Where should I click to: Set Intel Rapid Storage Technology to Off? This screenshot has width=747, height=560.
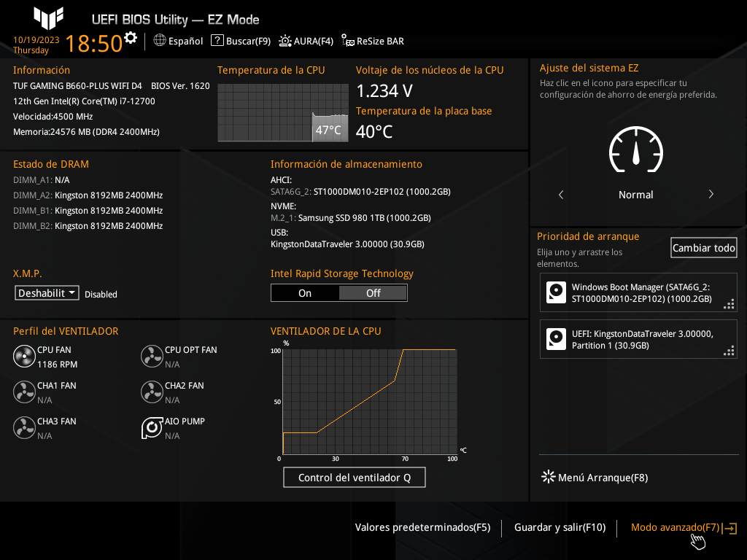(x=373, y=293)
